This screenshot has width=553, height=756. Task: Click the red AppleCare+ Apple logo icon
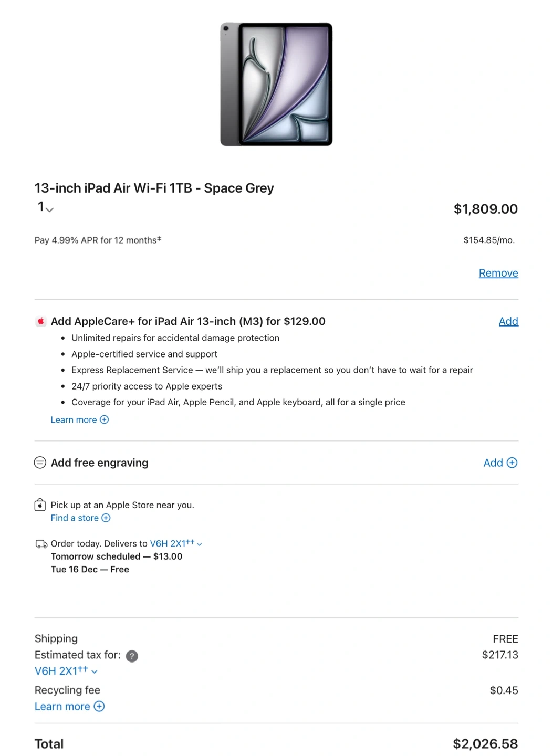(40, 321)
